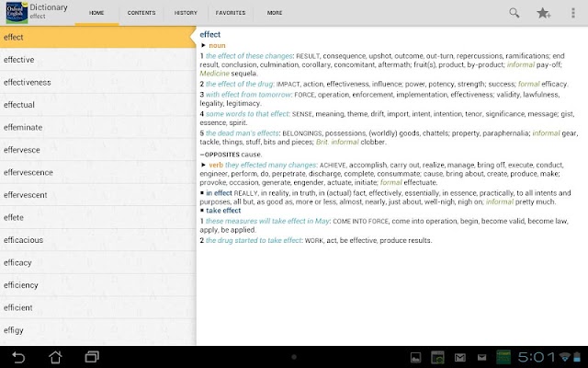Click example 'the effect of the drug'
Image resolution: width=588 pixels, height=368 pixels.
pos(240,84)
